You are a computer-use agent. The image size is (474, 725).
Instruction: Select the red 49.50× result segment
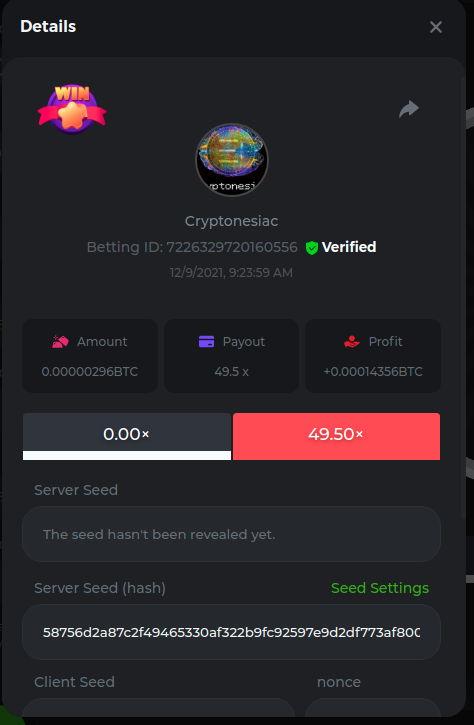click(x=336, y=436)
